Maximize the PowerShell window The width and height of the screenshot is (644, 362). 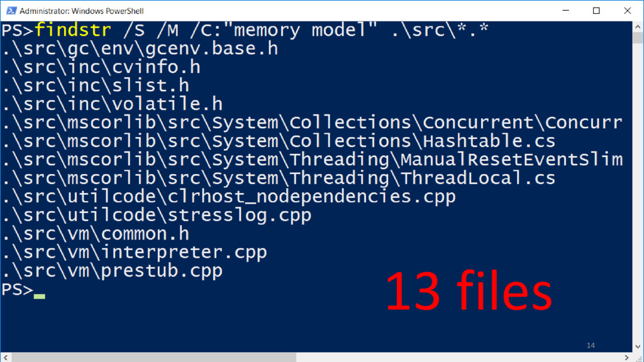(596, 11)
